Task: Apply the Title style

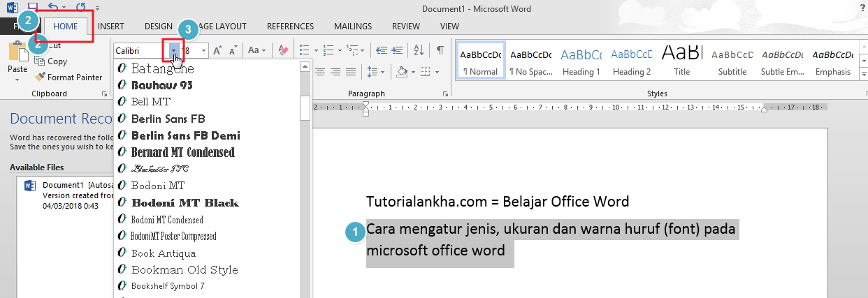Action: point(681,61)
